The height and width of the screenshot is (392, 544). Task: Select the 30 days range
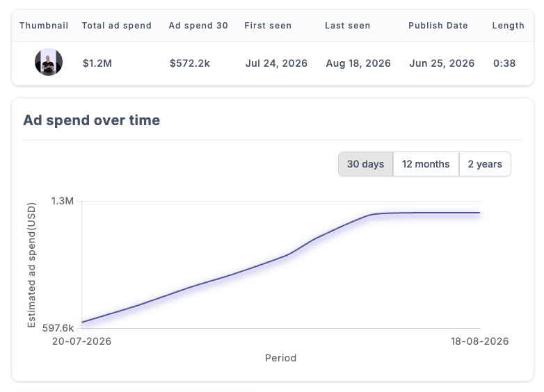(366, 164)
